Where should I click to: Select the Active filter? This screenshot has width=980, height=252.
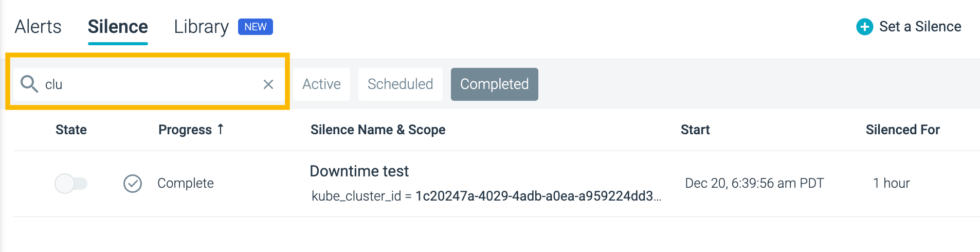[x=321, y=84]
